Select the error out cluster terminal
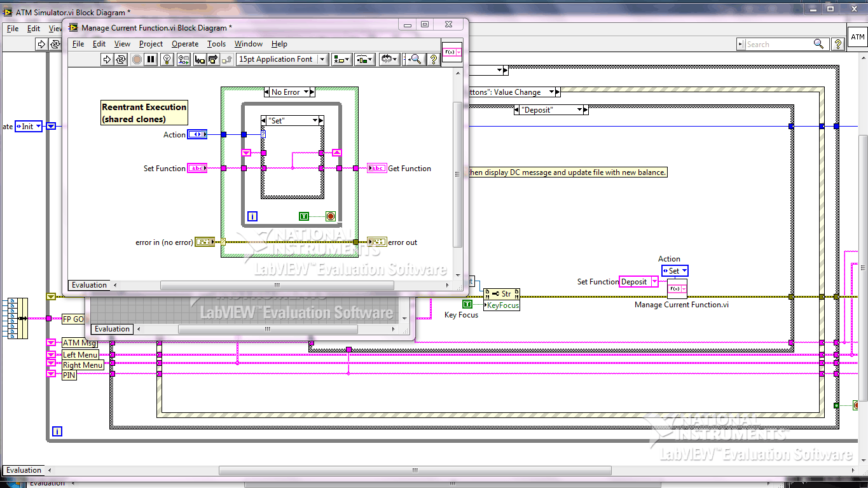This screenshot has height=488, width=868. [377, 242]
